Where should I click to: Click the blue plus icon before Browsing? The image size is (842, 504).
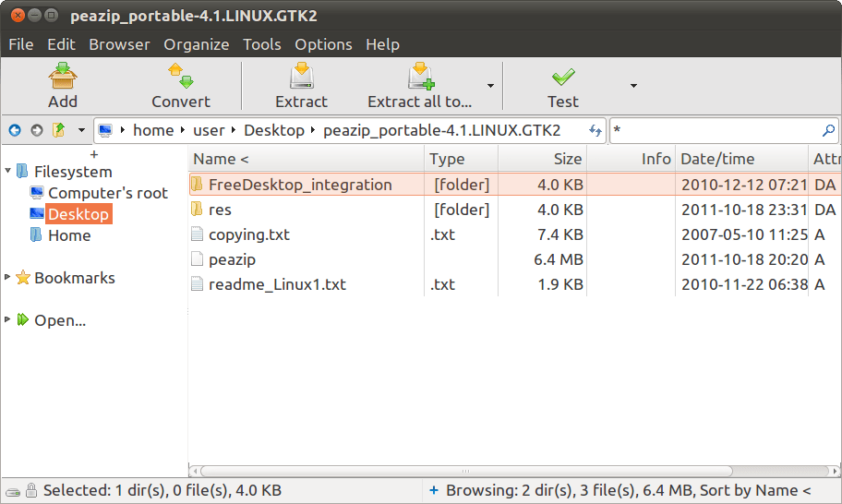[434, 490]
